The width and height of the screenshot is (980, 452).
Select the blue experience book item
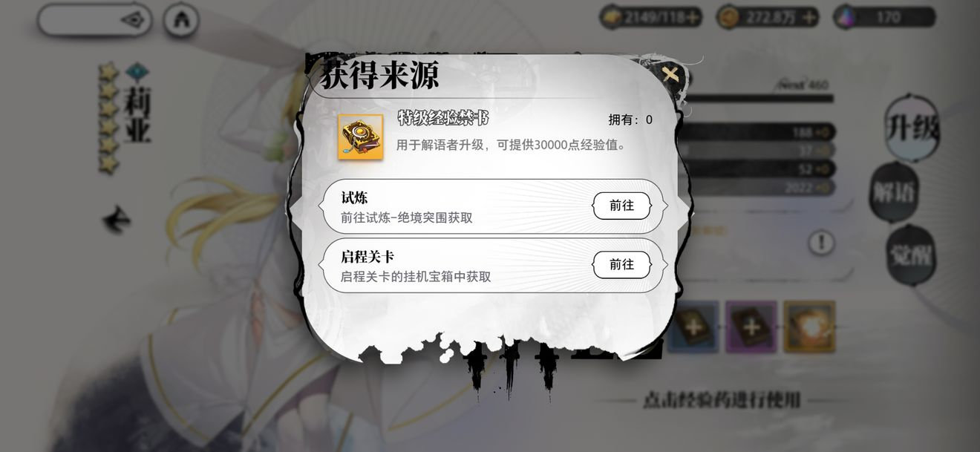click(693, 327)
